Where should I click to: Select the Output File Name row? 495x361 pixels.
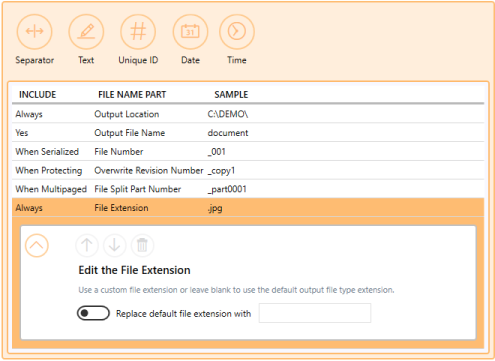(x=248, y=133)
